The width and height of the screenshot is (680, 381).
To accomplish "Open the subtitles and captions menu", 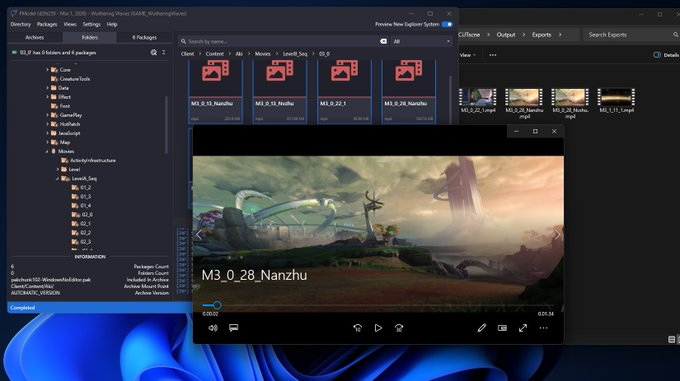I will coord(234,328).
